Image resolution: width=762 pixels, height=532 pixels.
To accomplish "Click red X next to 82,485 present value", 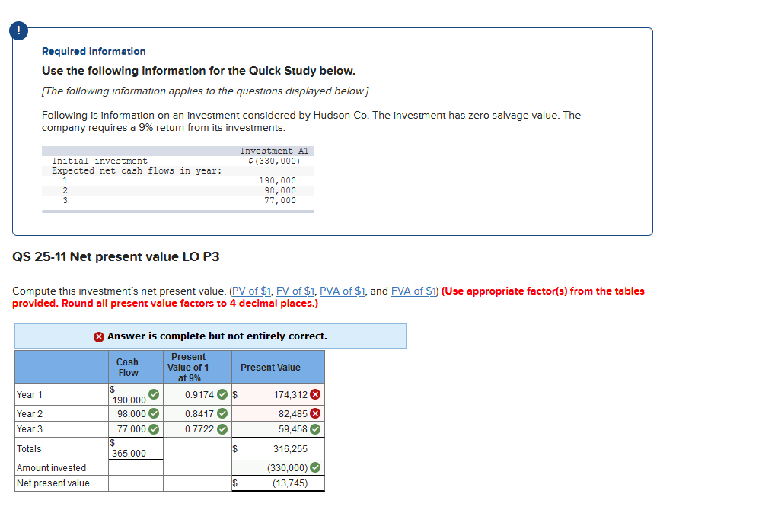I will pyautogui.click(x=315, y=413).
